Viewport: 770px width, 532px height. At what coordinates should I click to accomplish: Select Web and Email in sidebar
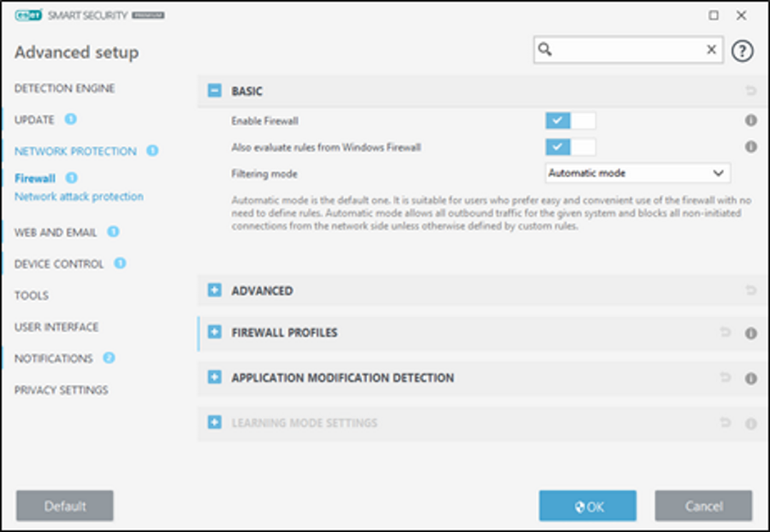tap(56, 232)
